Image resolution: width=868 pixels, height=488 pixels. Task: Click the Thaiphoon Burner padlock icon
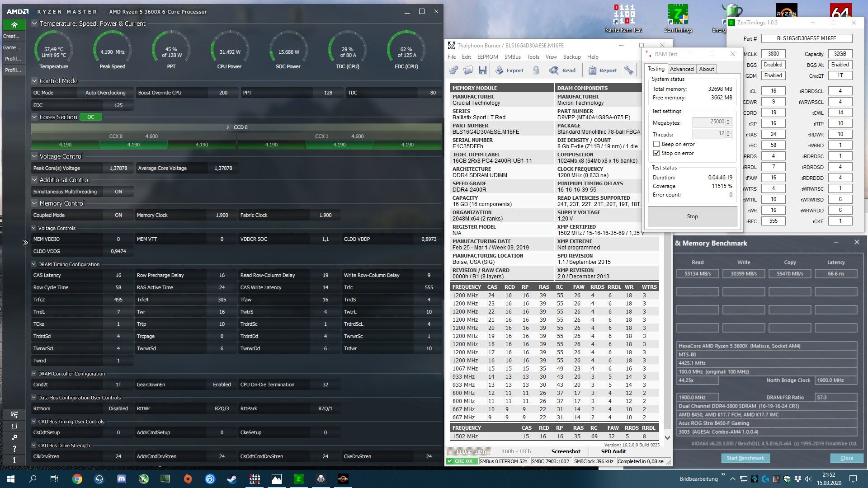tap(536, 70)
